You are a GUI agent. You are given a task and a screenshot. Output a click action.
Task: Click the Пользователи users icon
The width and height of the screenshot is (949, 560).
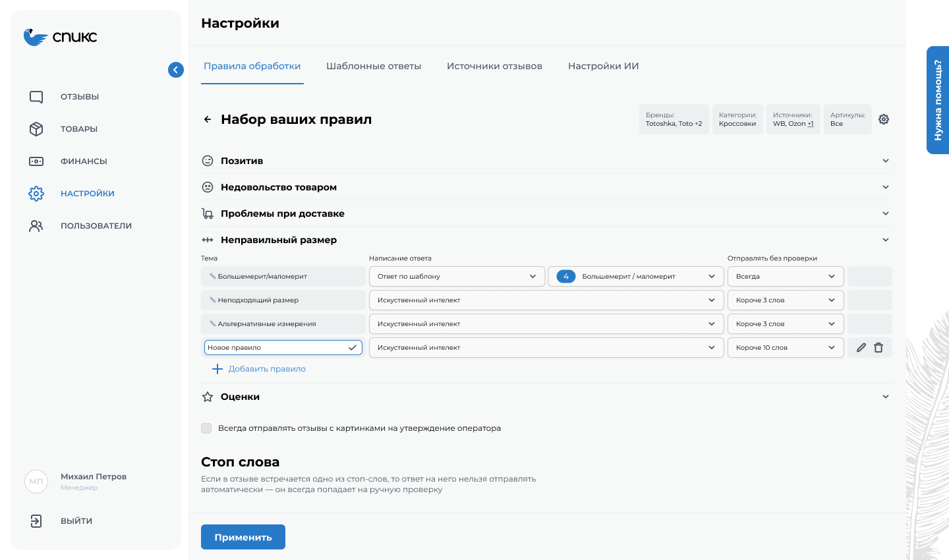pyautogui.click(x=36, y=225)
